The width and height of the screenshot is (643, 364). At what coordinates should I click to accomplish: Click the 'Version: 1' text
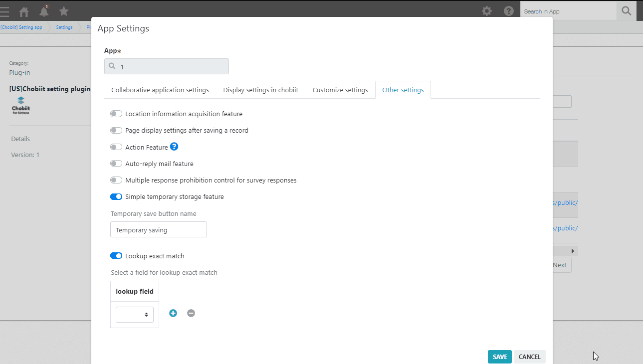[25, 155]
